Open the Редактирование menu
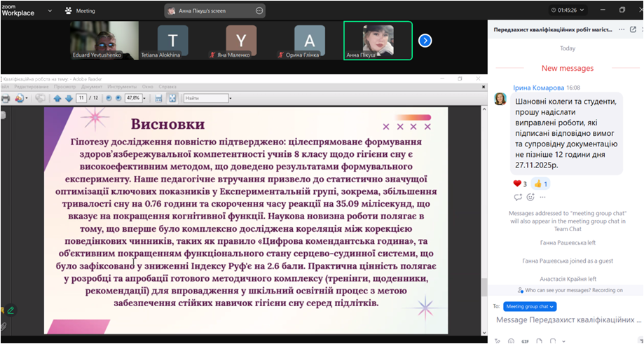Viewport: 644px width, 344px height. click(32, 87)
